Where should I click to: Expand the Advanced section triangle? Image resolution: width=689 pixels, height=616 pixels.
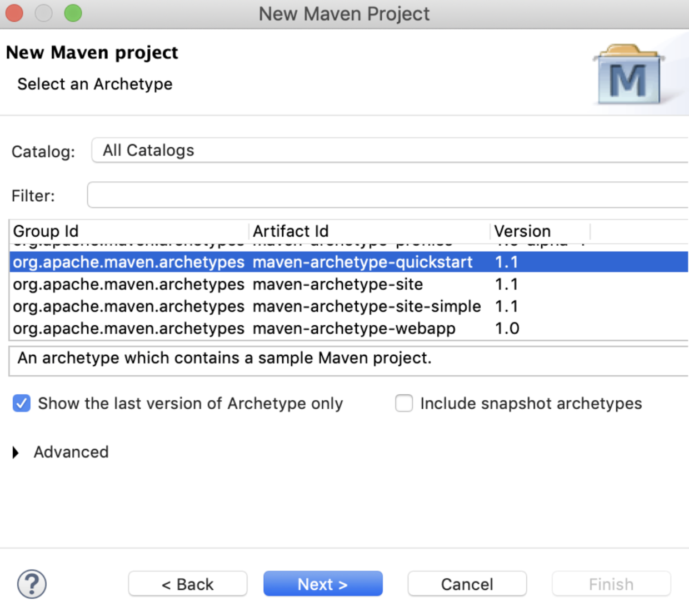(x=16, y=453)
